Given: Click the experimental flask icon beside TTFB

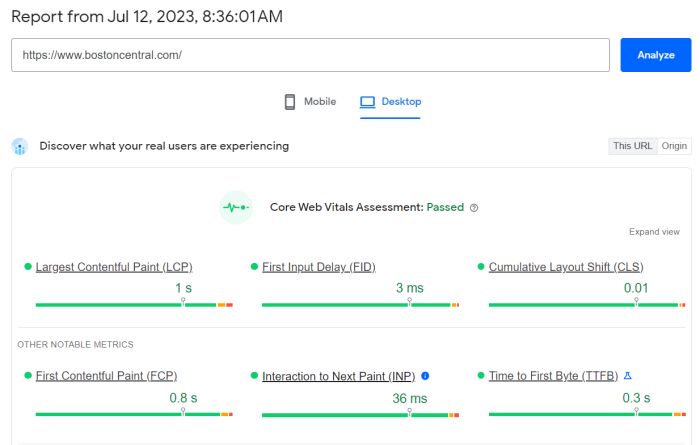Looking at the screenshot, I should [x=628, y=376].
